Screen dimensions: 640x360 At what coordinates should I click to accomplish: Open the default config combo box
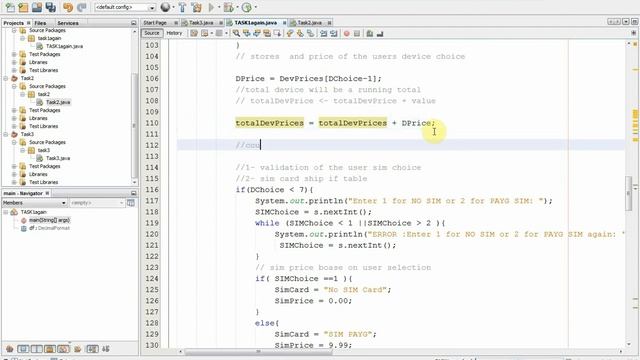click(x=125, y=7)
